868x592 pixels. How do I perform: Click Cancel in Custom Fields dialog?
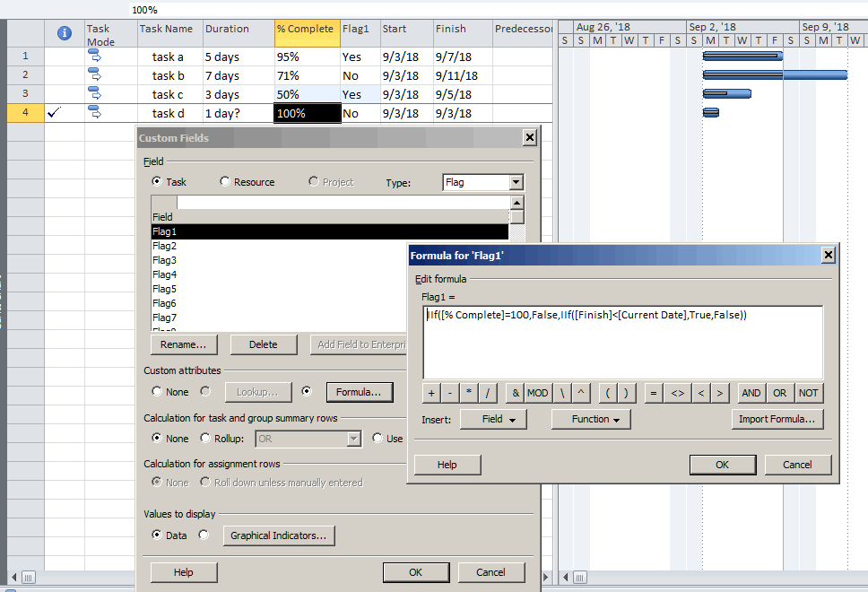[x=491, y=572]
